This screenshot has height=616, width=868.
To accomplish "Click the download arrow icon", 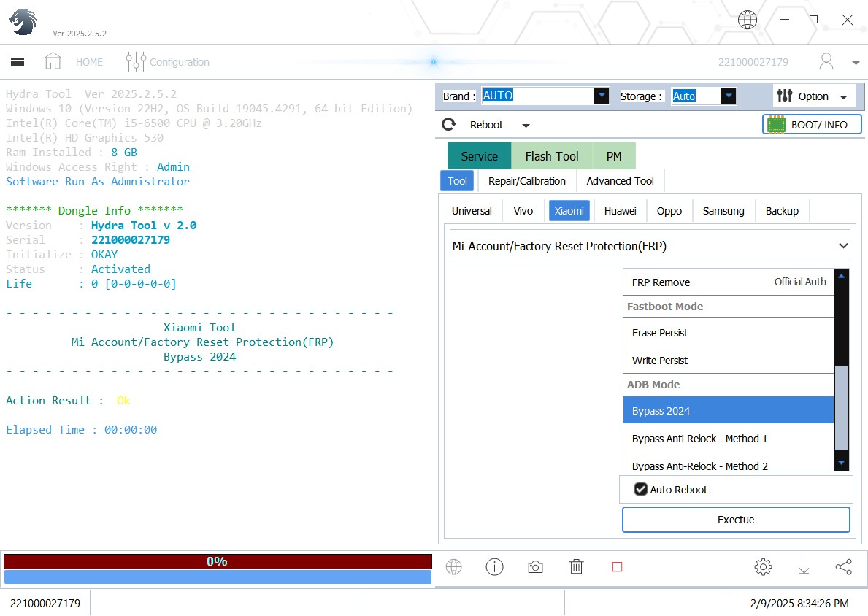I will [x=804, y=567].
